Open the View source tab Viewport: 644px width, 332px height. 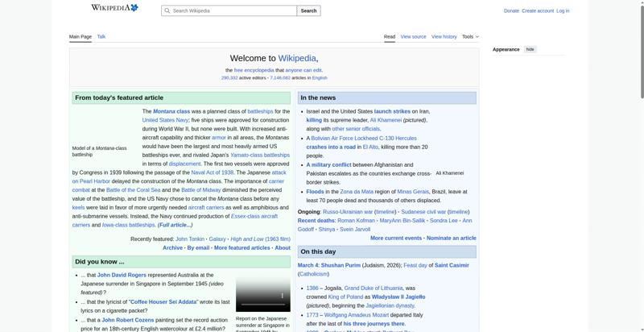(413, 36)
